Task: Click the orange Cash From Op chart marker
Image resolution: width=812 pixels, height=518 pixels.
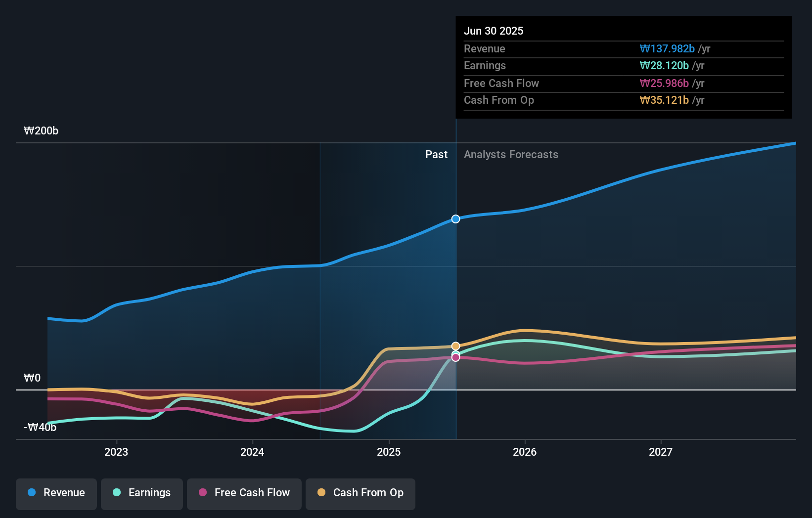Action: (455, 345)
